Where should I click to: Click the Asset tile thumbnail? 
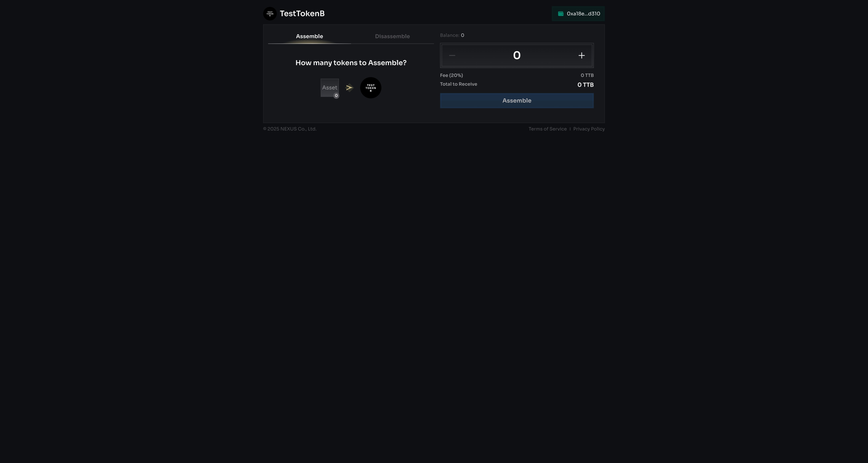click(x=329, y=87)
